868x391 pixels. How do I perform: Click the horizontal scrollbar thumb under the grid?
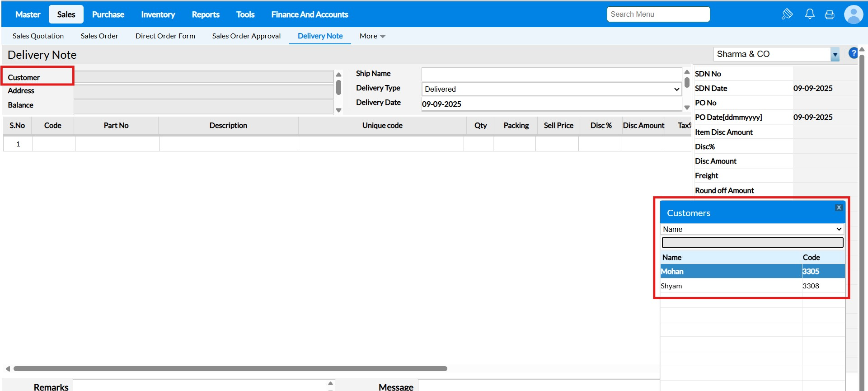point(230,369)
